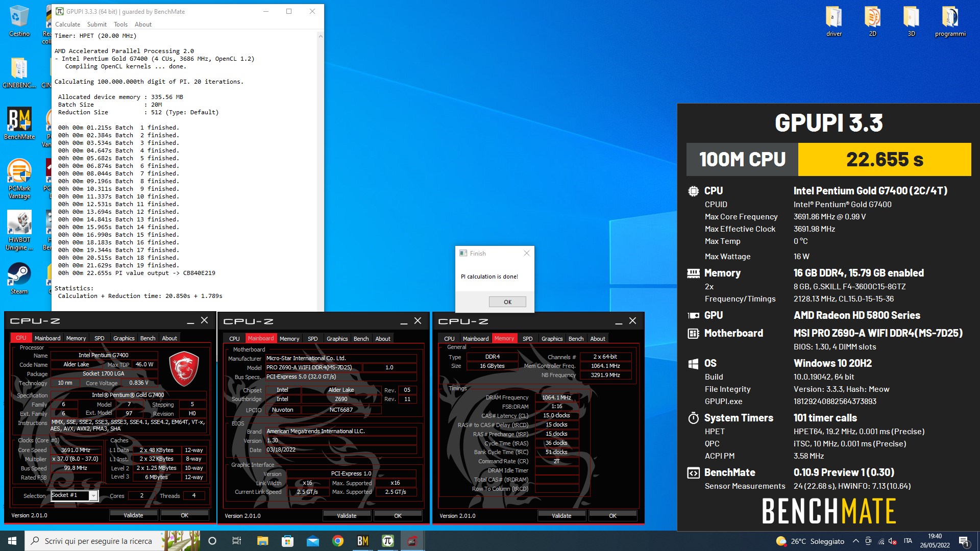Viewport: 980px width, 551px height.
Task: Launch the Steam desktop shortcut
Action: pos(19,279)
